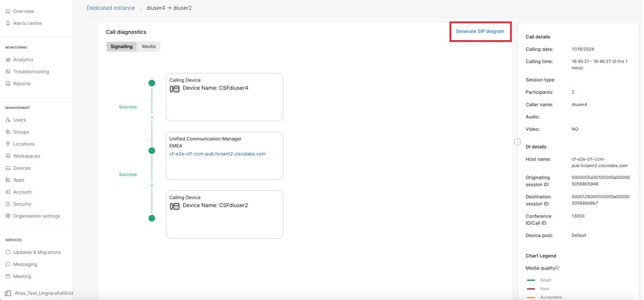This screenshot has height=300, width=644.
Task: Switch to the Media view
Action: [149, 47]
